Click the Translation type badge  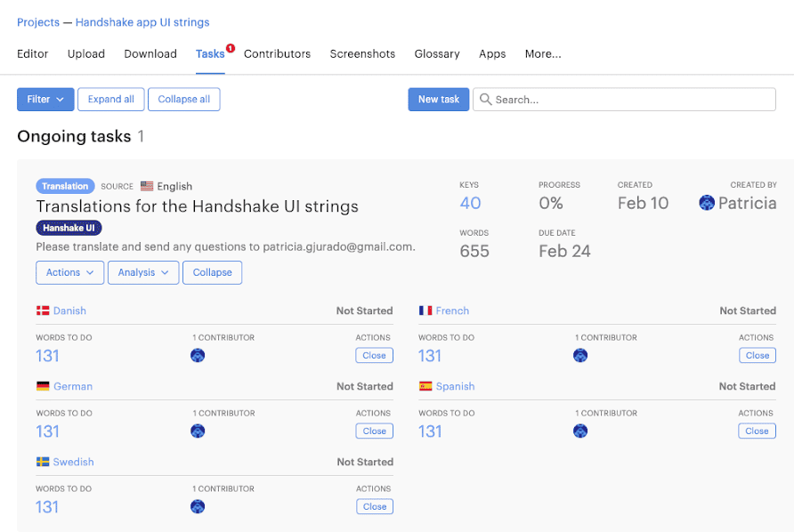65,186
